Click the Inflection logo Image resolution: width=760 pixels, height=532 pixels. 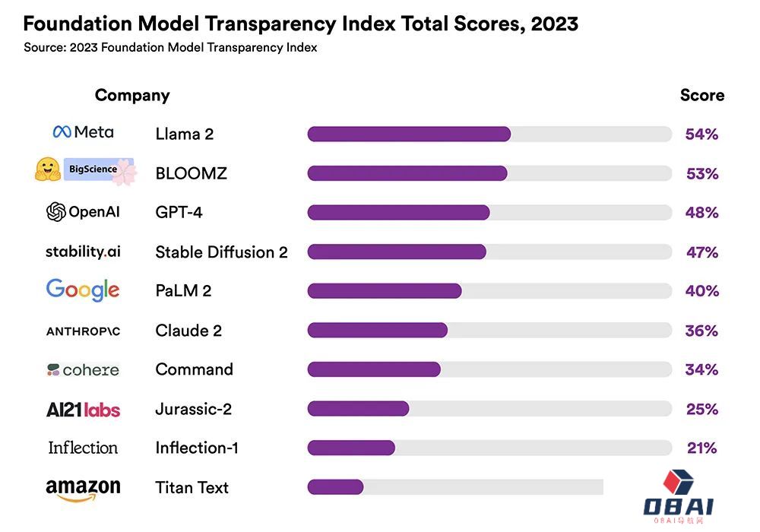click(x=83, y=448)
